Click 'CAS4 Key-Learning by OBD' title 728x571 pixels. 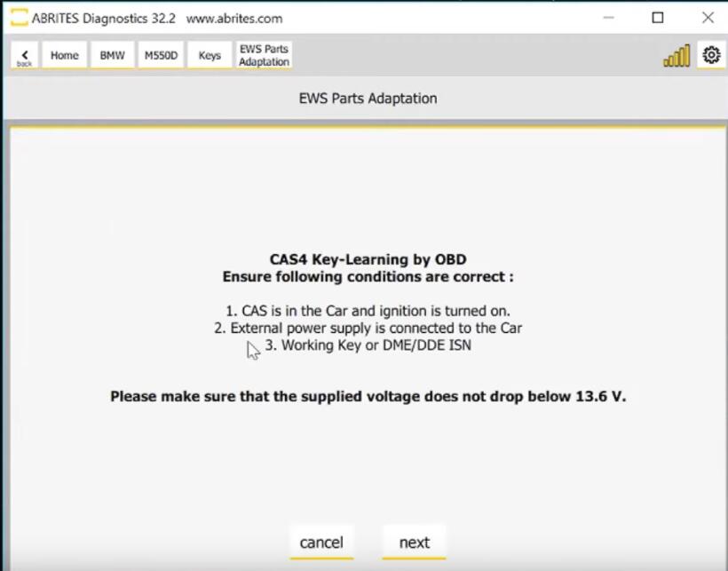pyautogui.click(x=368, y=259)
